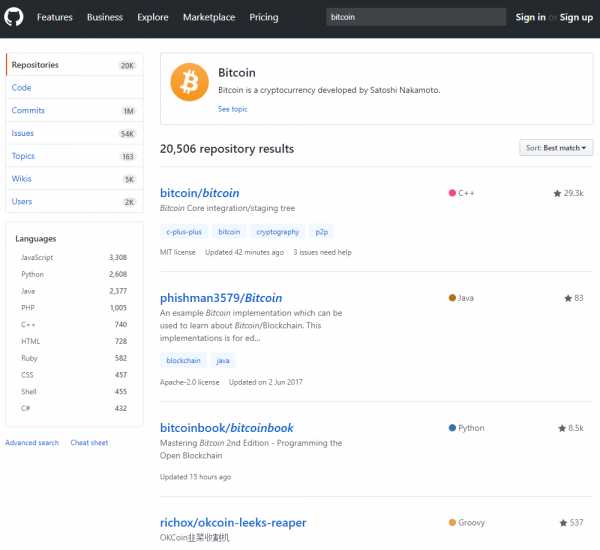Viewport: 600px width, 550px height.
Task: Click the blockchain topic tag
Action: point(183,361)
